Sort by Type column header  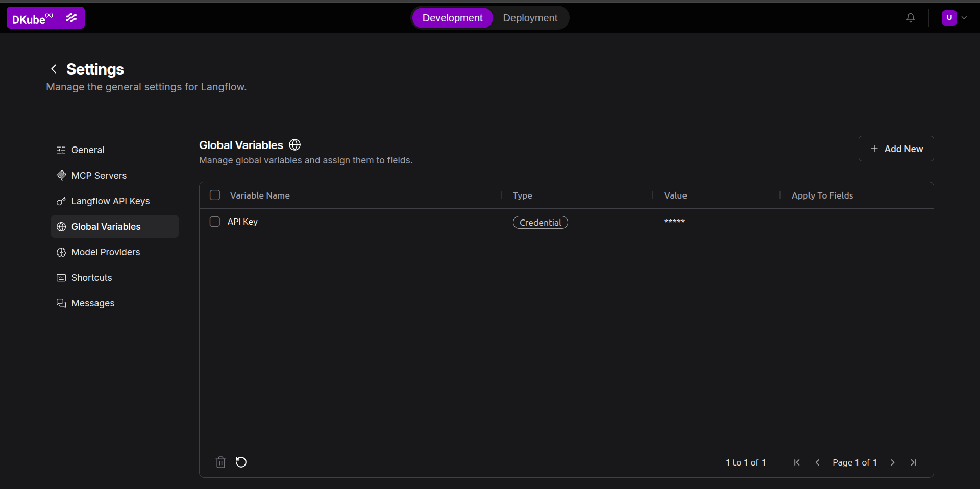coord(522,195)
